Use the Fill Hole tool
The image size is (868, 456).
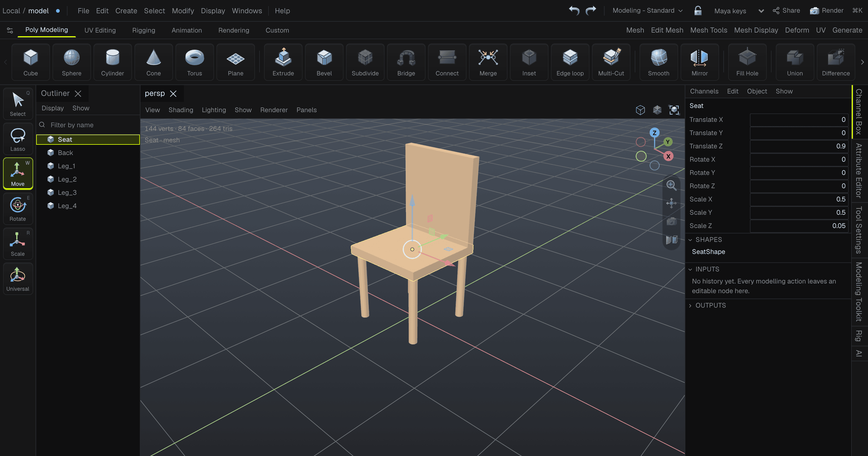click(747, 62)
